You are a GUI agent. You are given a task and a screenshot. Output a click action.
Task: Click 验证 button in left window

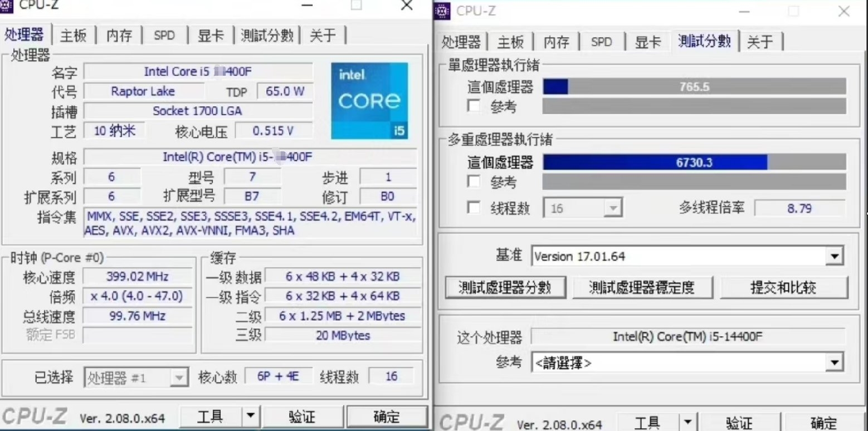coord(303,416)
